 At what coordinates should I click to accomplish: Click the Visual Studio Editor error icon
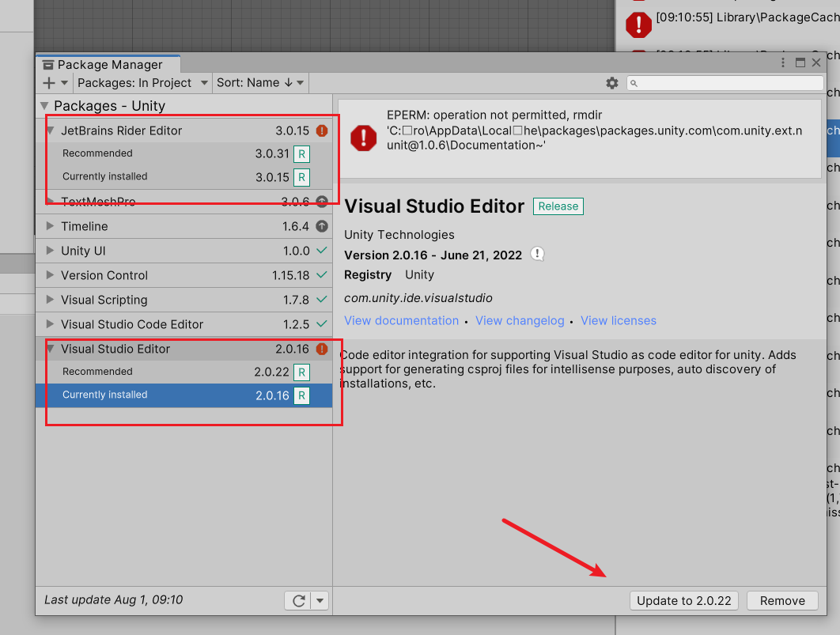coord(322,349)
